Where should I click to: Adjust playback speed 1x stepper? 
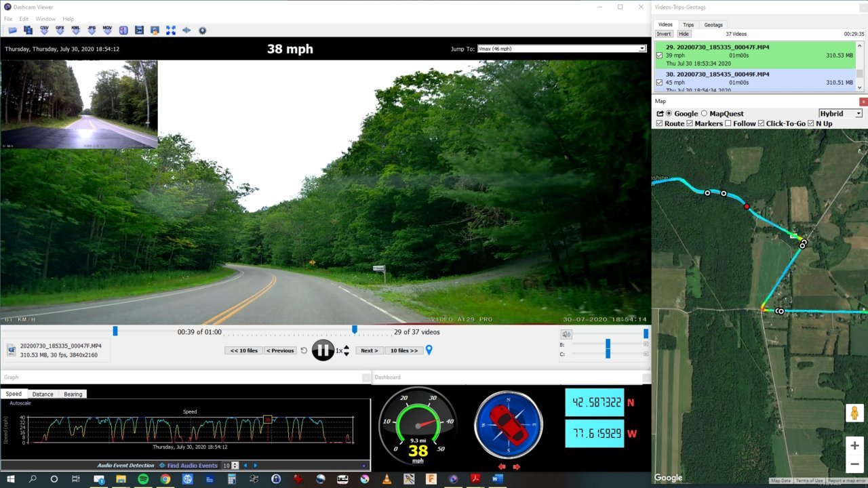347,350
